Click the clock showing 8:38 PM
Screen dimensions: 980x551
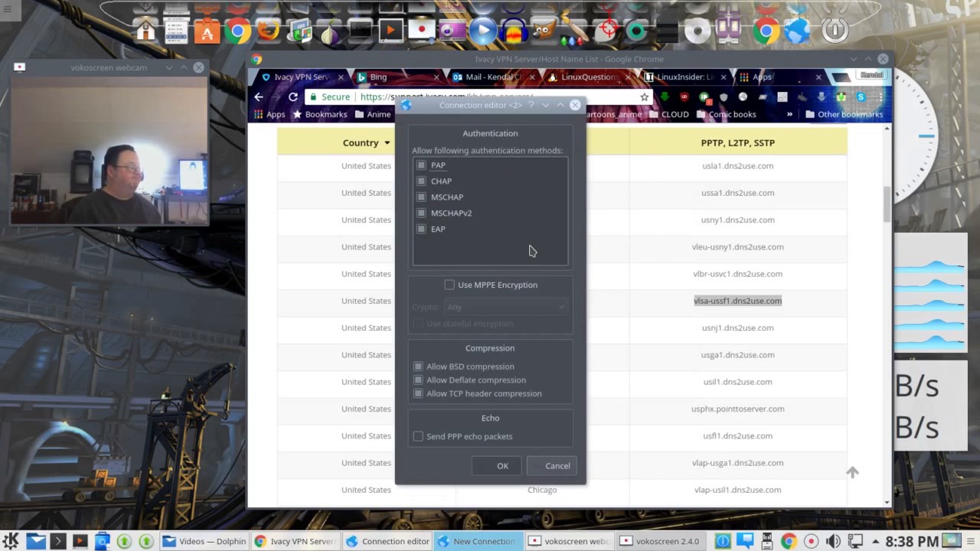pyautogui.click(x=911, y=542)
